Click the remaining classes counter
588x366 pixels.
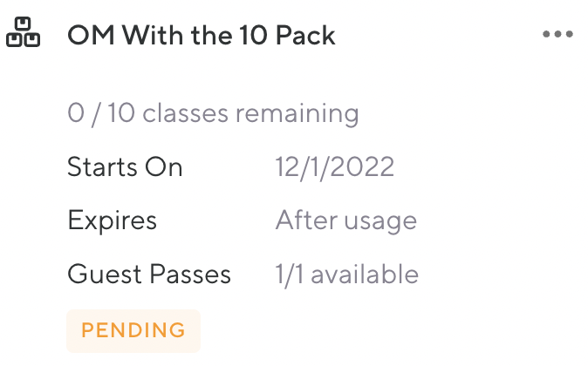213,113
